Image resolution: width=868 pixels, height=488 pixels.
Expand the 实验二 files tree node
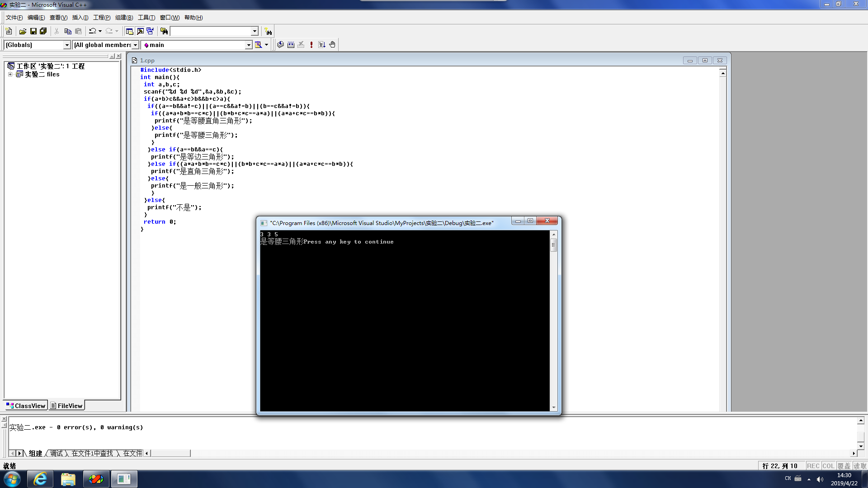pos(10,75)
